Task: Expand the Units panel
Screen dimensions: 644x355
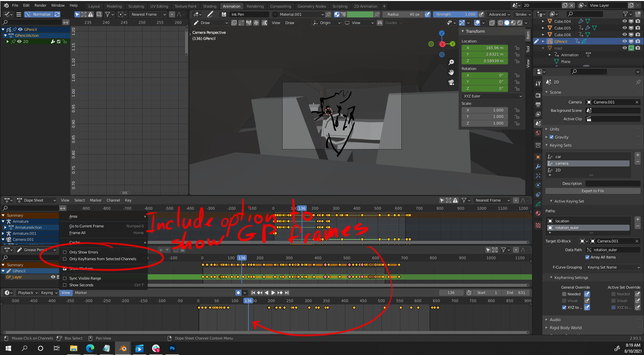Action: (554, 129)
